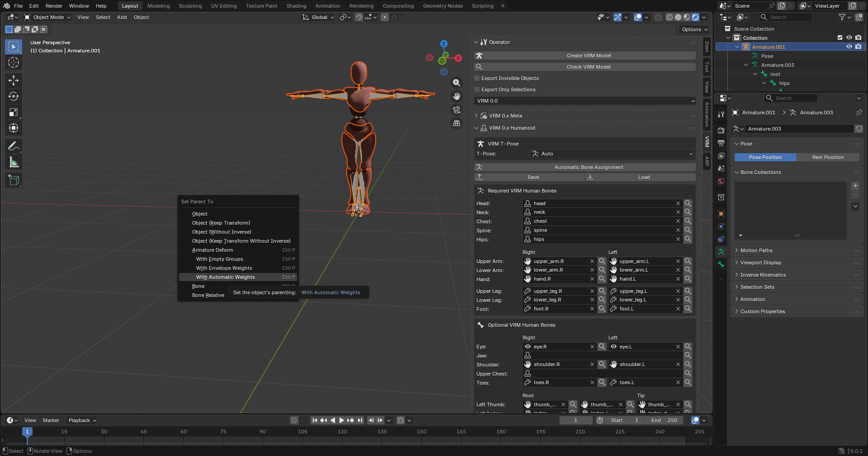Screen dimensions: 868x456
Task: Switch to the Sculpting workspace tab
Action: click(x=190, y=6)
